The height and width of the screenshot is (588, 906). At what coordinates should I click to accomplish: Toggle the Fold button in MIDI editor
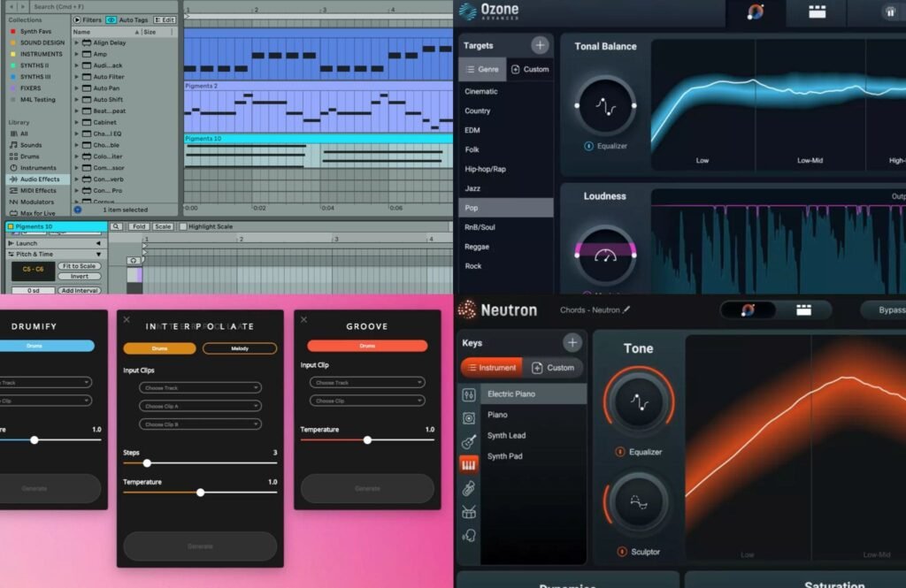139,226
